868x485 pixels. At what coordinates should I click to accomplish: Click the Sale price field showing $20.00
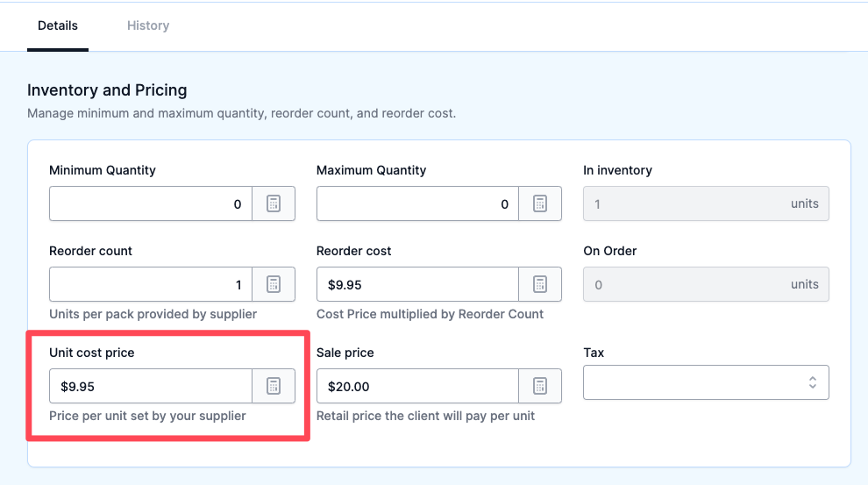click(x=417, y=386)
